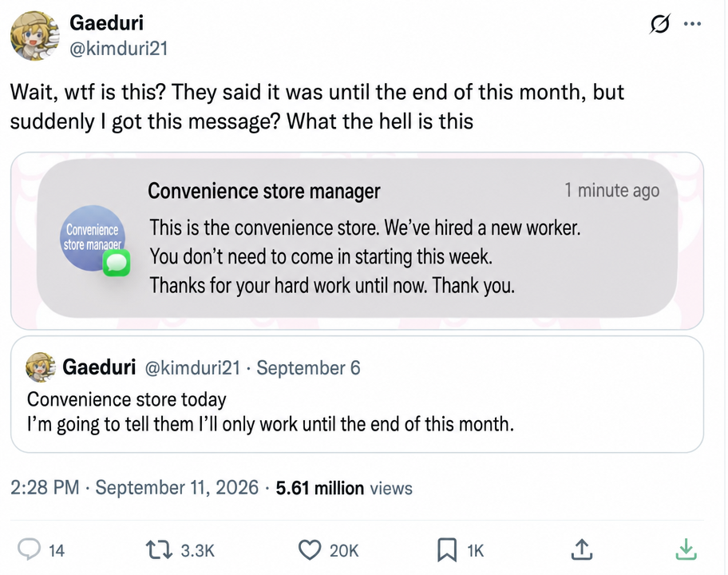728x575 pixels.
Task: Click the 20K likes count
Action: coord(344,551)
